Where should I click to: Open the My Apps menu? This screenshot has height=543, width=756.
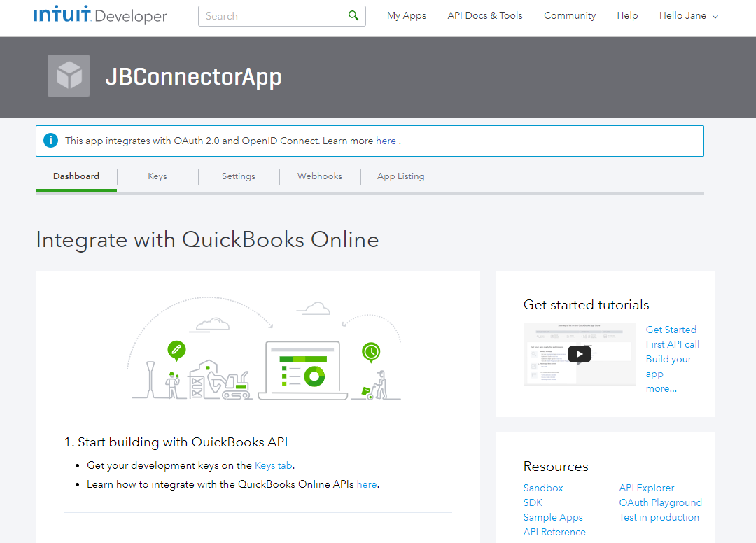click(406, 15)
